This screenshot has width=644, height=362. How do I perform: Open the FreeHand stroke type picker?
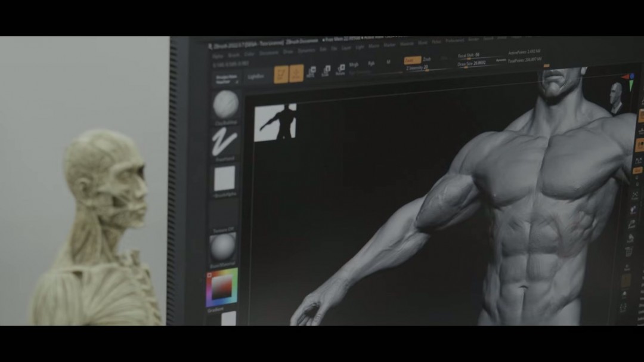(225, 142)
